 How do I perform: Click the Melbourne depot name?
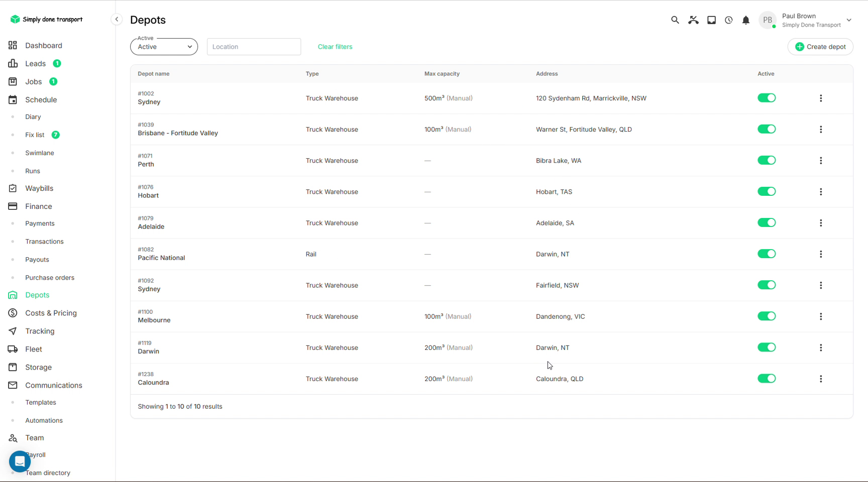tap(154, 320)
